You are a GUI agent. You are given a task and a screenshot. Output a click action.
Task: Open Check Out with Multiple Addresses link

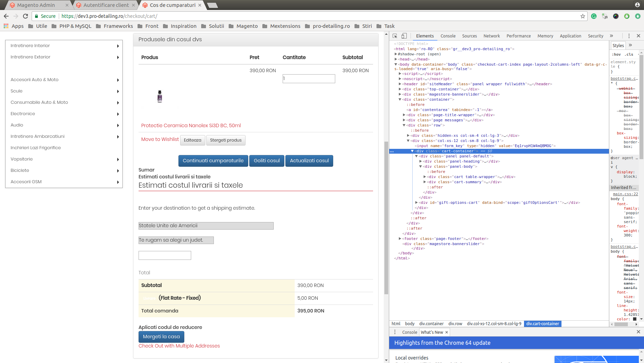click(179, 346)
